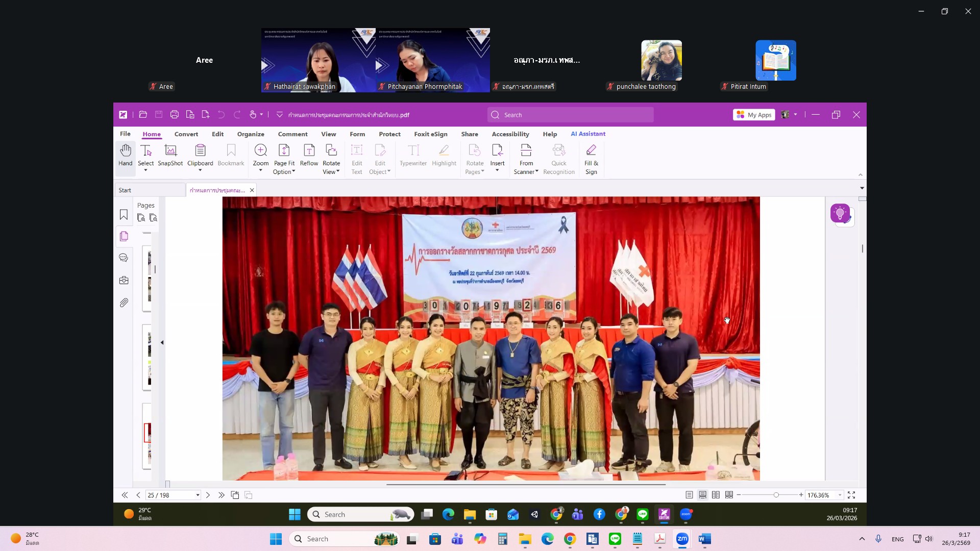Expand the Zoom dropdown

[260, 170]
